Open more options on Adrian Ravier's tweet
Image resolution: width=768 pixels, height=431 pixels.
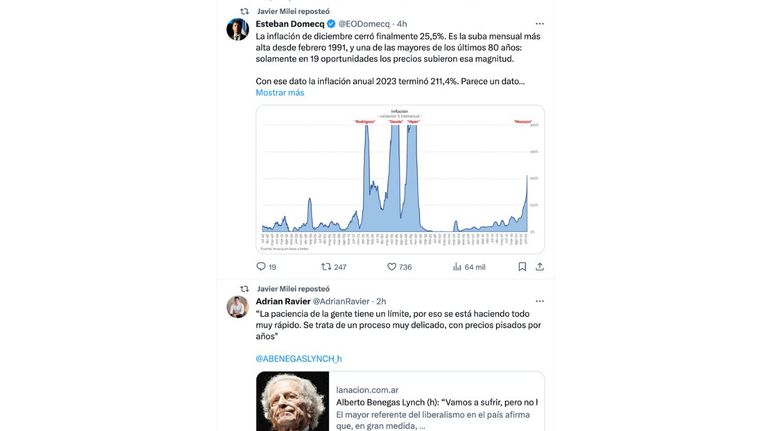point(539,301)
